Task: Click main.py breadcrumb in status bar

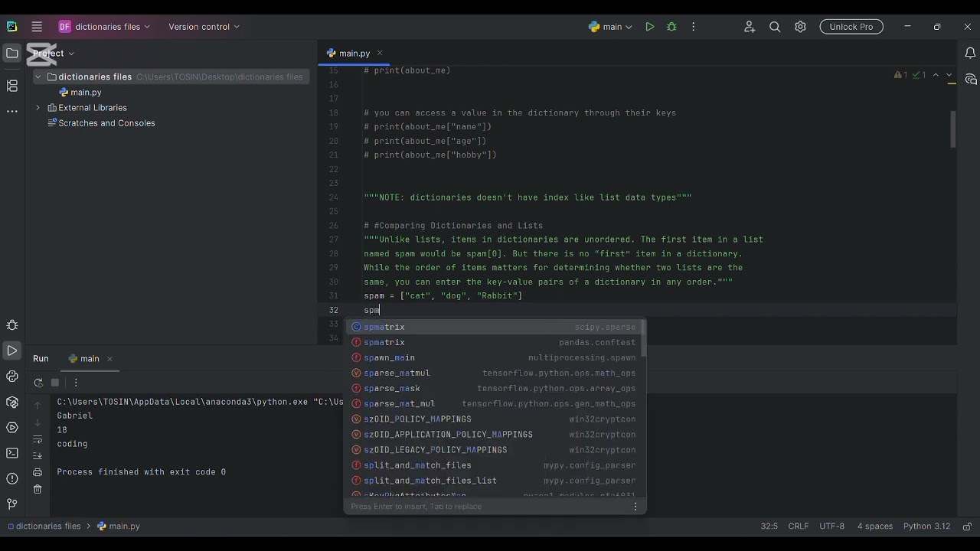Action: coord(119,527)
